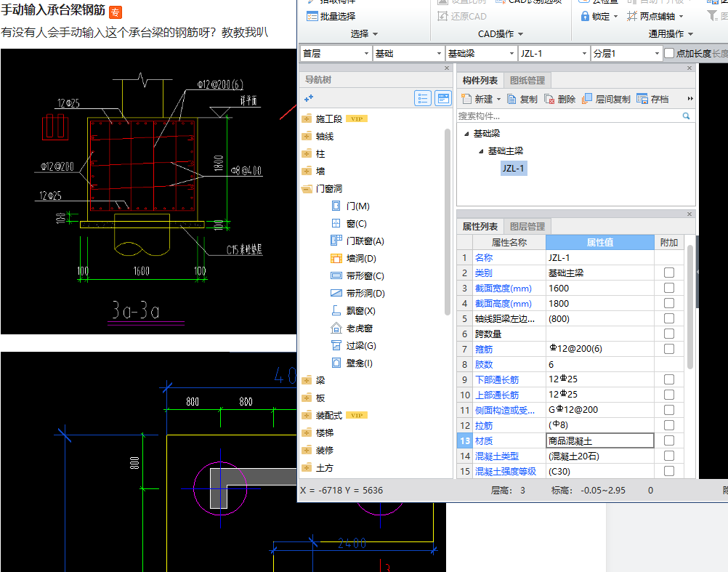
Task: Expand the 柱 folder in navigation tree
Action: point(307,154)
